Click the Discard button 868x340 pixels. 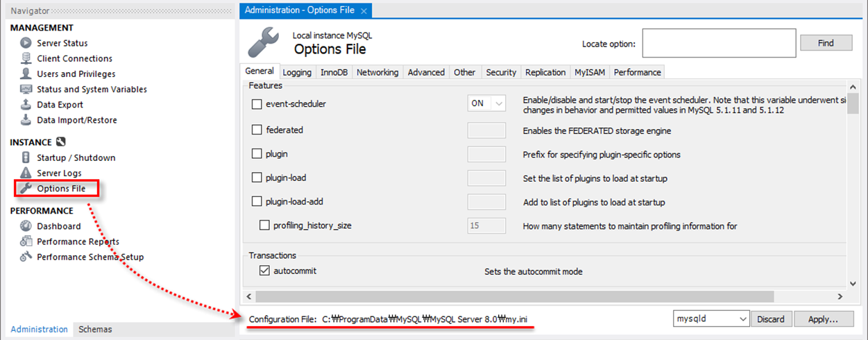(x=770, y=319)
